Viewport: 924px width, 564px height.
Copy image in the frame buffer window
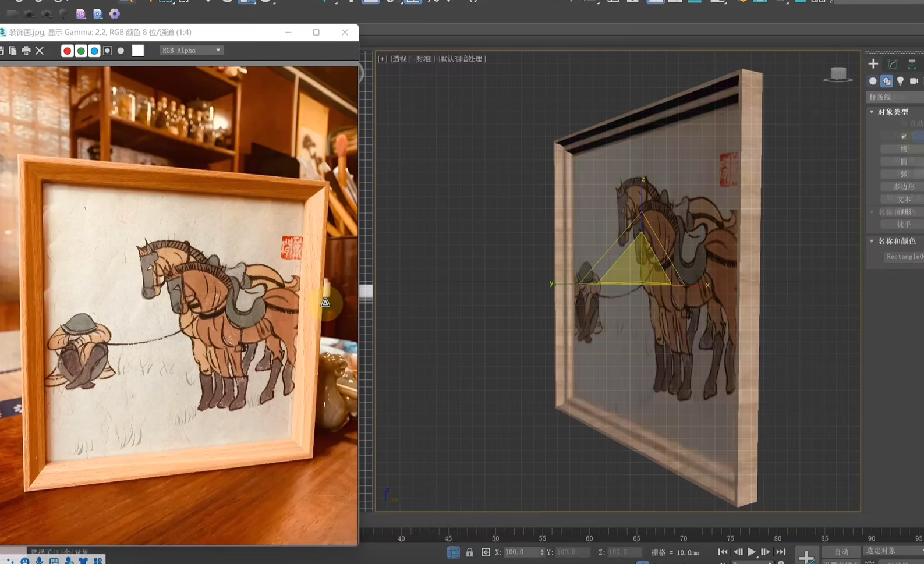[13, 51]
